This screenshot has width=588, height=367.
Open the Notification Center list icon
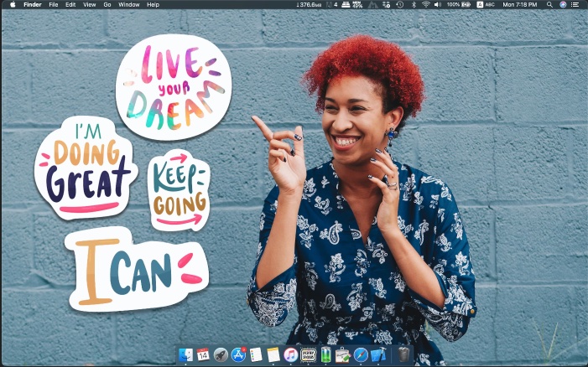(575, 4)
